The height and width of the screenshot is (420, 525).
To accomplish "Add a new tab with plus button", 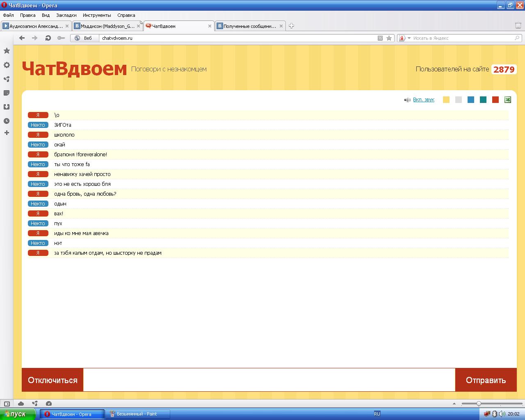I will (291, 25).
